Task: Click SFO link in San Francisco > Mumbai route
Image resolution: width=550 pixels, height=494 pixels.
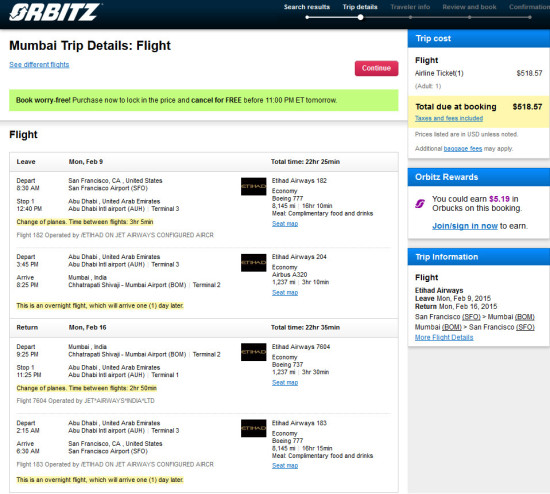Action: [471, 317]
